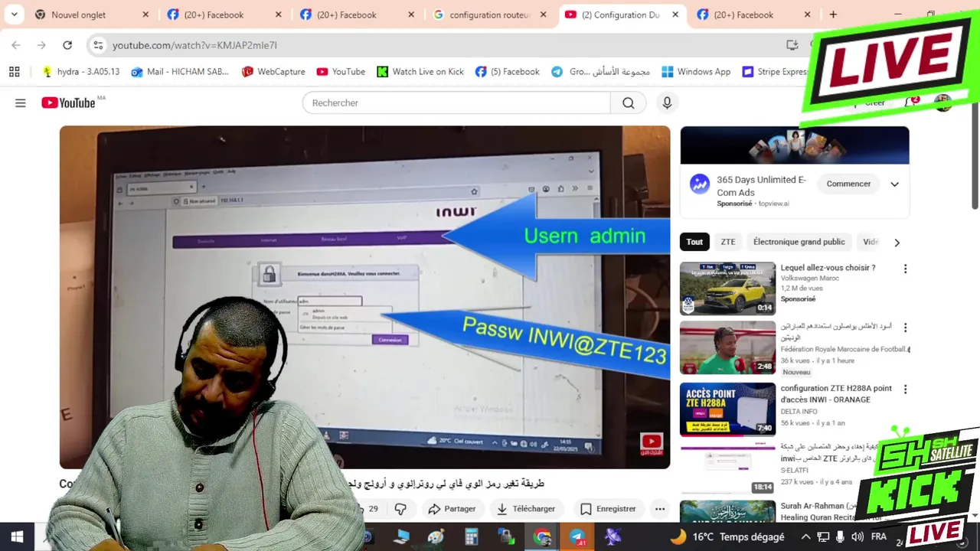Start voice search with the microphone icon

coord(667,103)
